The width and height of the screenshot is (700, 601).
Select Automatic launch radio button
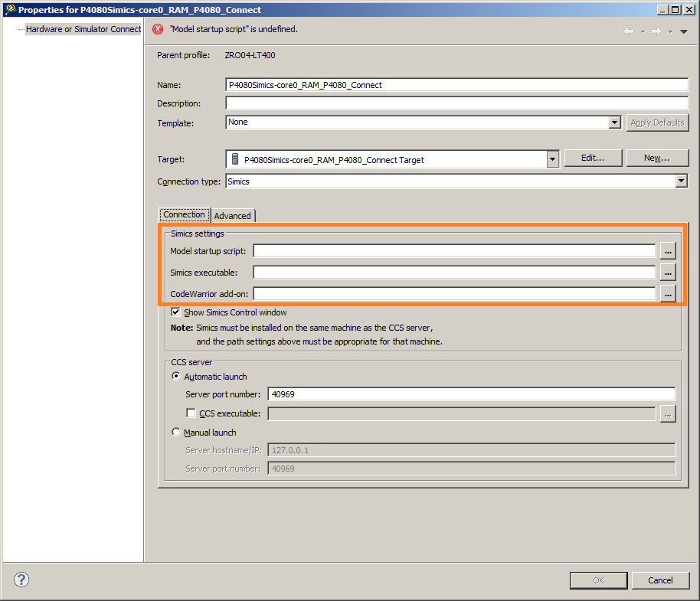[176, 376]
